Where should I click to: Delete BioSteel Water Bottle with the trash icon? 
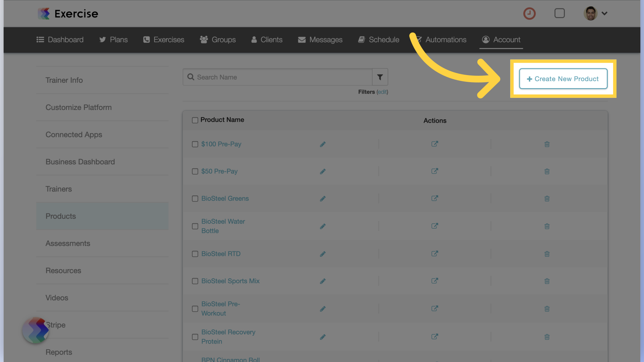[547, 226]
